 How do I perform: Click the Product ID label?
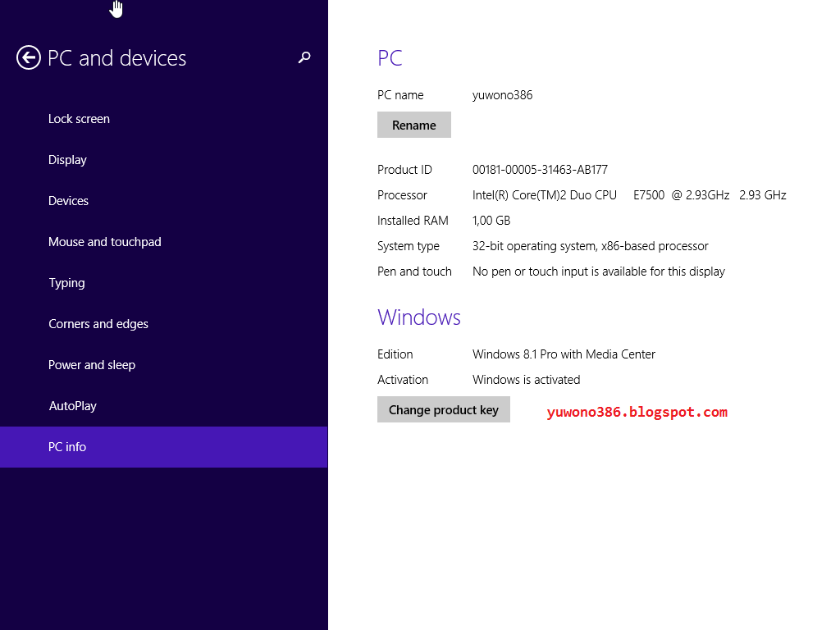point(404,170)
